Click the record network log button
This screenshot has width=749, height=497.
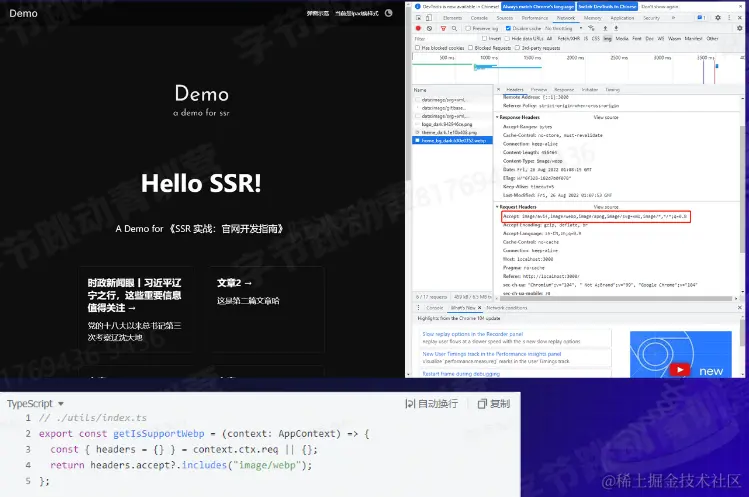(x=418, y=28)
